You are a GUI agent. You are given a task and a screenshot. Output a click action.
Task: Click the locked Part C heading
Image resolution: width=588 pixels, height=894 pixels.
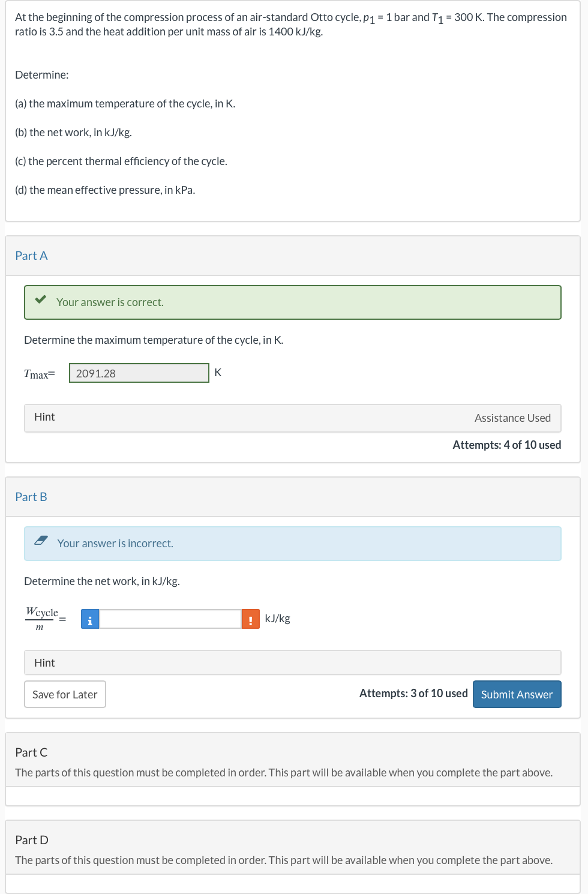pos(31,752)
